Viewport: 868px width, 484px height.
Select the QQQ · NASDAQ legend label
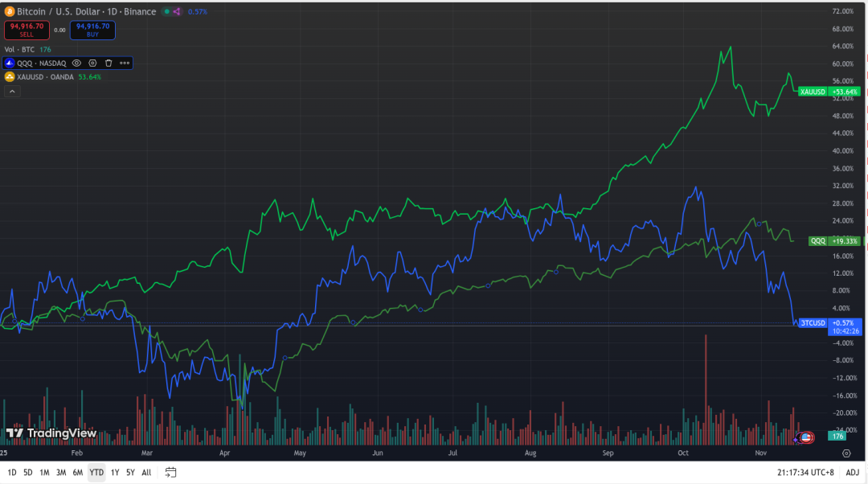pos(42,64)
